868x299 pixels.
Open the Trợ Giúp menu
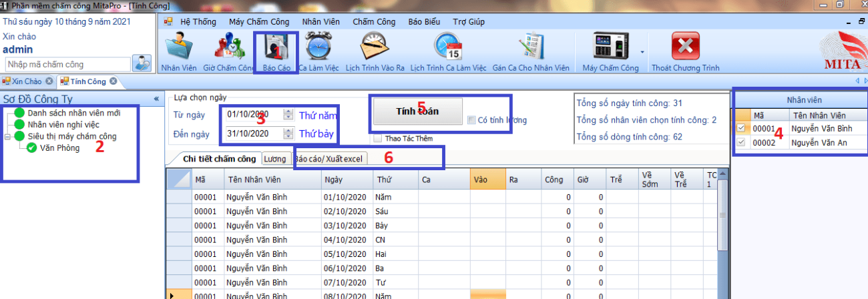tap(468, 21)
